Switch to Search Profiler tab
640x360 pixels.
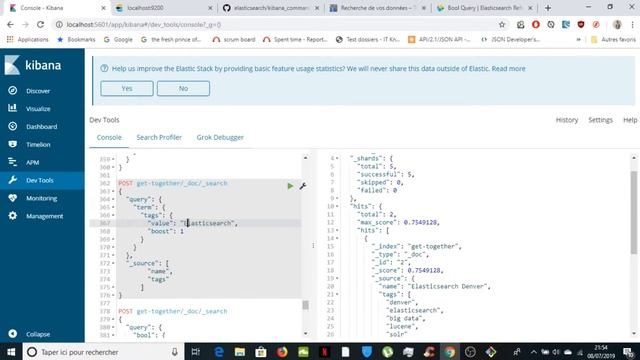(159, 138)
